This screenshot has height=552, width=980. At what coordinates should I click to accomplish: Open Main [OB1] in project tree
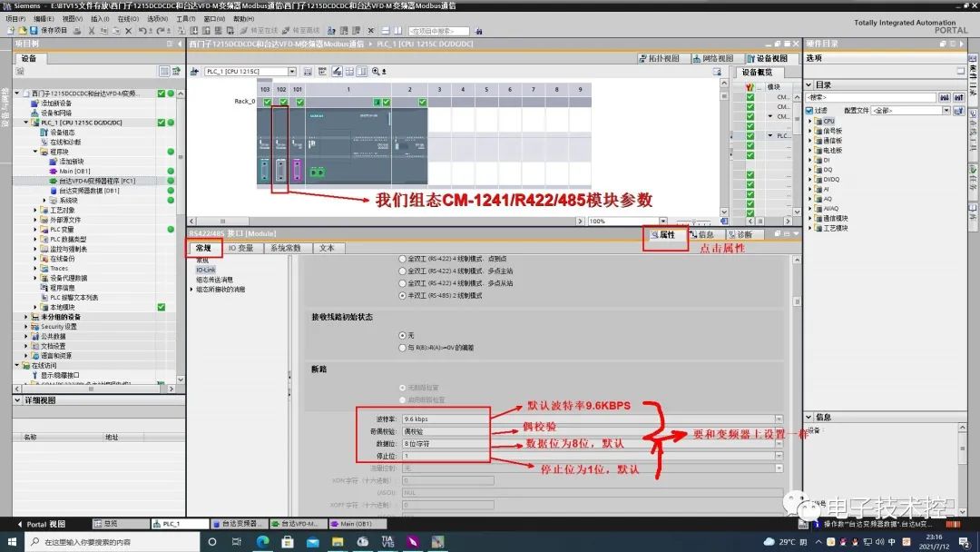(x=74, y=172)
